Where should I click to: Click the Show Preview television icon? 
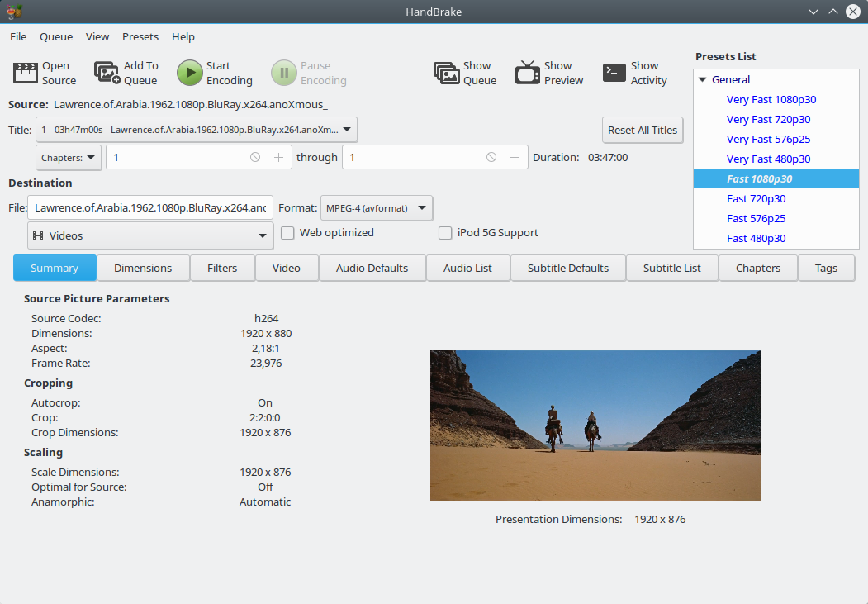528,73
